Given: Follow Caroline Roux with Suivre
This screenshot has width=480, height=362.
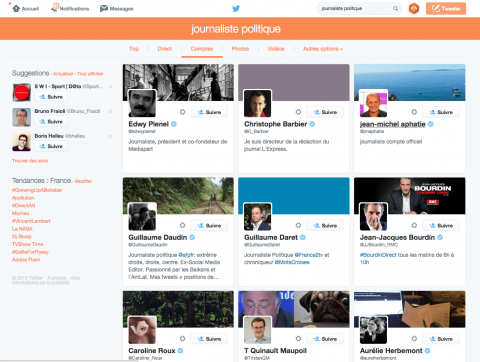Looking at the screenshot, I should pos(209,339).
